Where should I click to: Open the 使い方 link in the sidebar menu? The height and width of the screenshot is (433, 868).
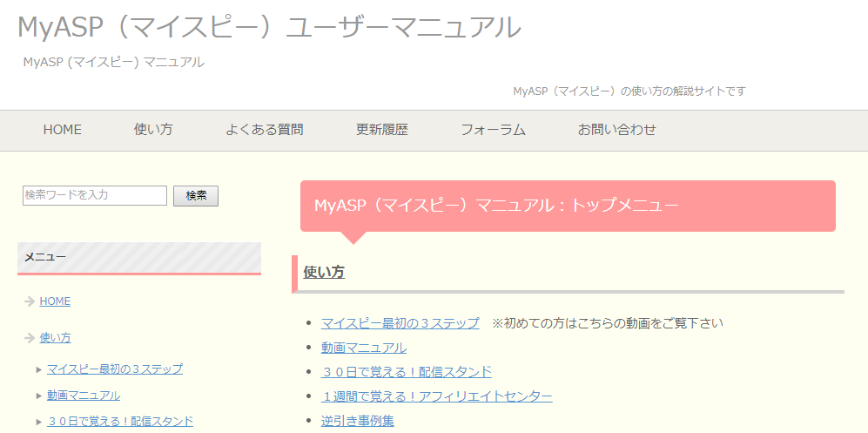56,338
